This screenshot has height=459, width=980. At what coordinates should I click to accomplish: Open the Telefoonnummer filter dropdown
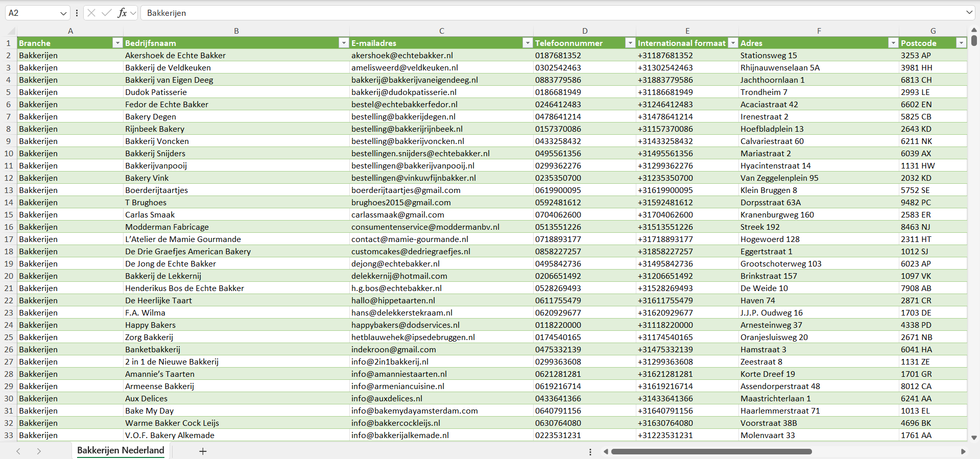630,43
